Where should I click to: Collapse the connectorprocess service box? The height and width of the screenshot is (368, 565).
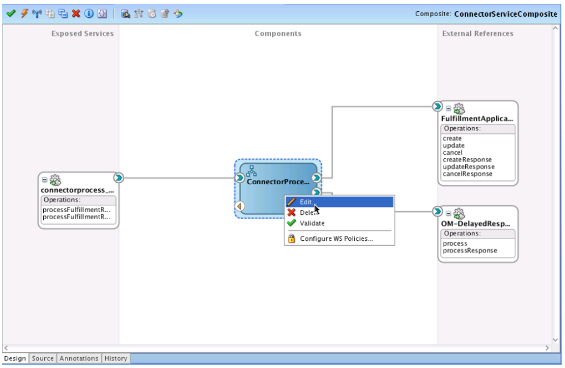click(x=45, y=180)
